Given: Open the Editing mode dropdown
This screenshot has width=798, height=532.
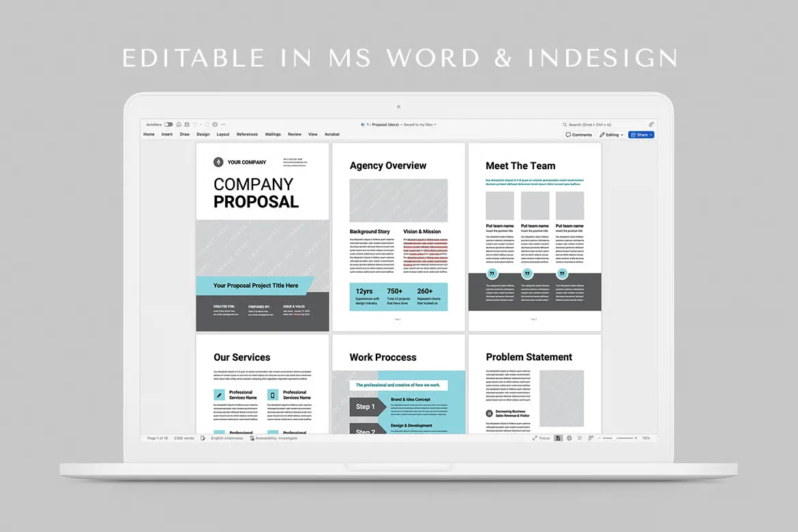Looking at the screenshot, I should (x=611, y=135).
